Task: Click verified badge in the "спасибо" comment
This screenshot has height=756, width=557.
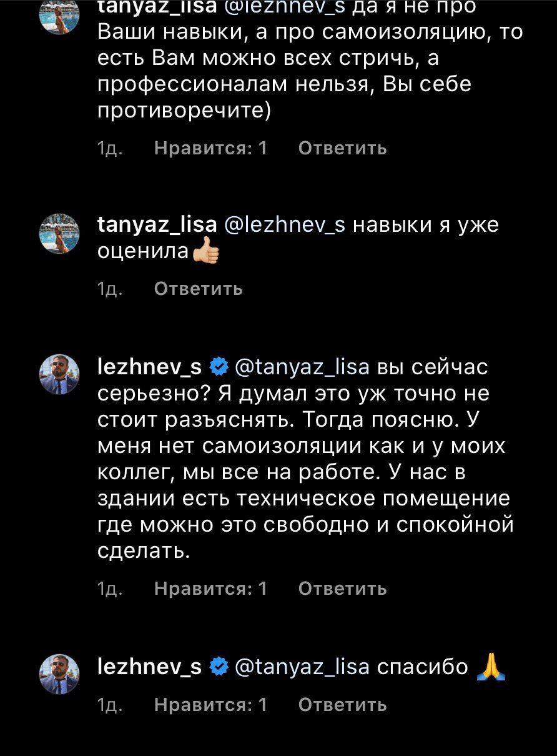Action: pyautogui.click(x=219, y=667)
